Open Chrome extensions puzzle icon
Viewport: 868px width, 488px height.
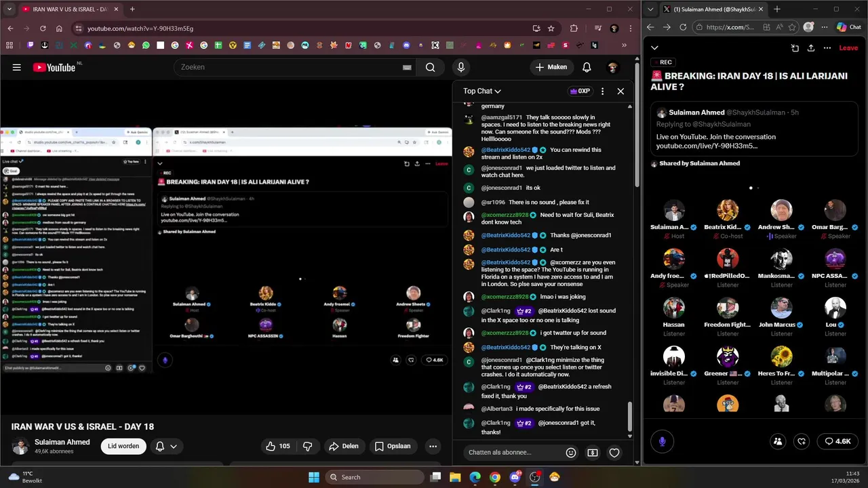[574, 28]
